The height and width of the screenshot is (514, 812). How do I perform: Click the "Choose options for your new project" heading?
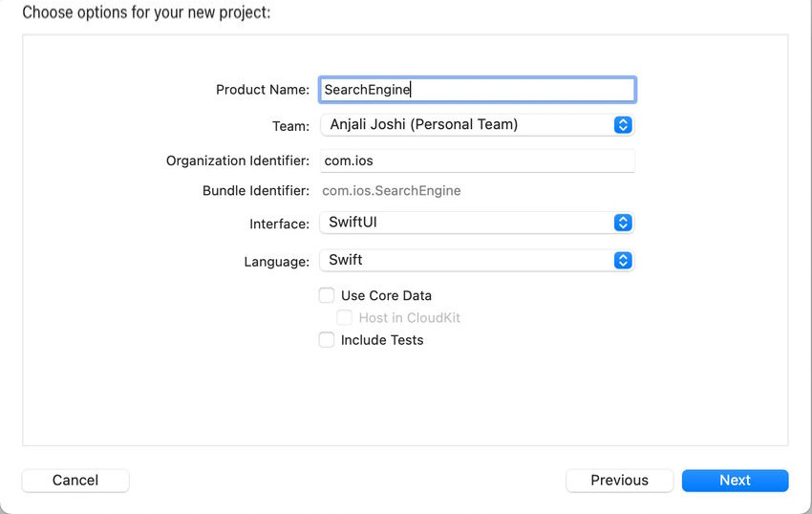(x=146, y=13)
